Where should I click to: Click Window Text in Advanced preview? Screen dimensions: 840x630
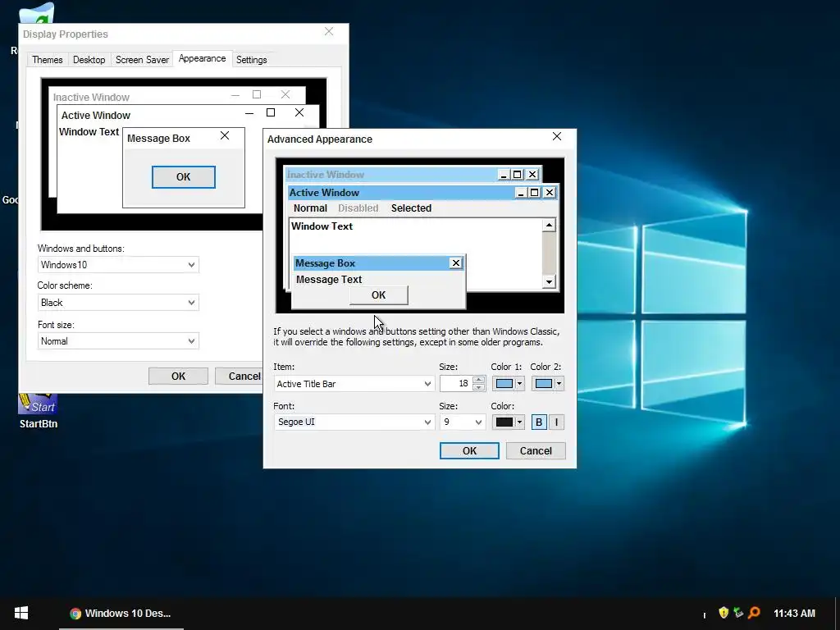(x=322, y=226)
